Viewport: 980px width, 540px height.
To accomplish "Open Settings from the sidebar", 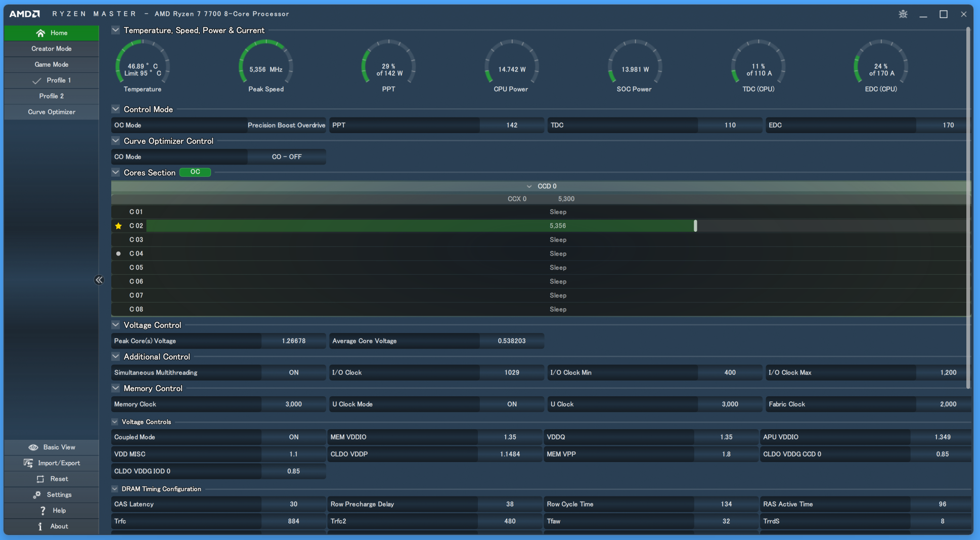I will click(x=52, y=494).
